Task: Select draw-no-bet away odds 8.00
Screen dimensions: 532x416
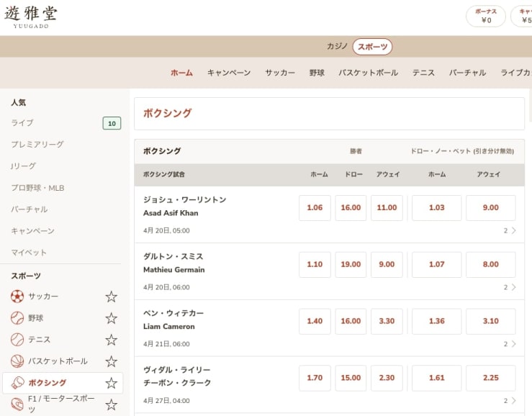Action: (x=491, y=264)
